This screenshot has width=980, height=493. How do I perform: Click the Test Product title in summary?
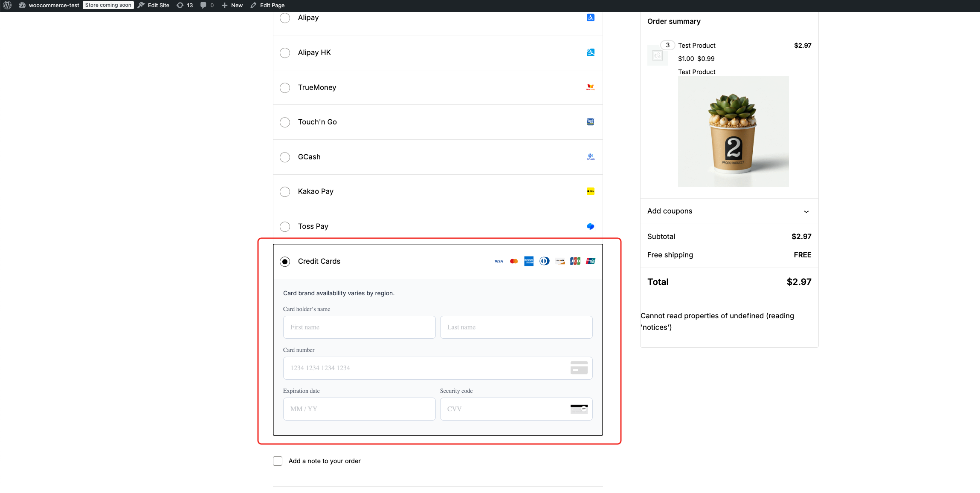697,46
